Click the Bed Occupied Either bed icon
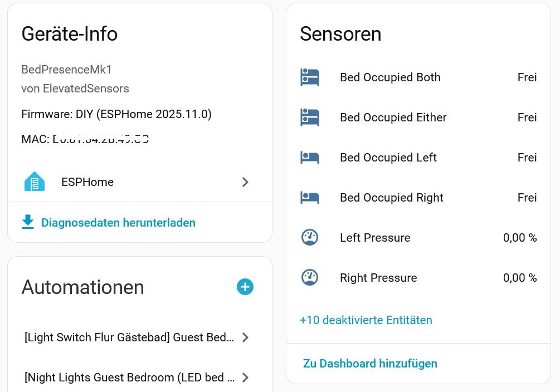 [x=310, y=117]
